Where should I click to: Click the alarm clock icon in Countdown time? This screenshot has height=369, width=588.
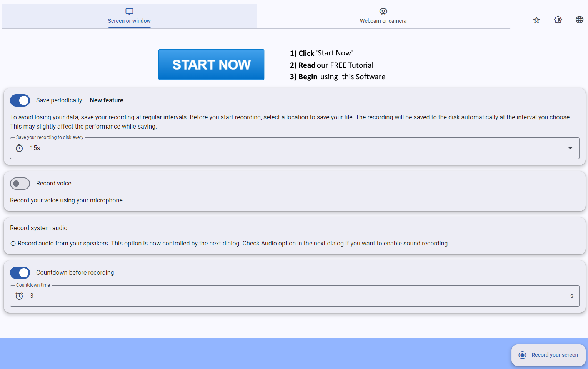(19, 296)
